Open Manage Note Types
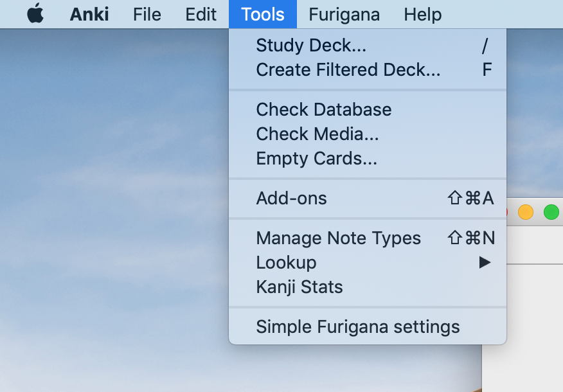The width and height of the screenshot is (563, 392). click(x=368, y=238)
